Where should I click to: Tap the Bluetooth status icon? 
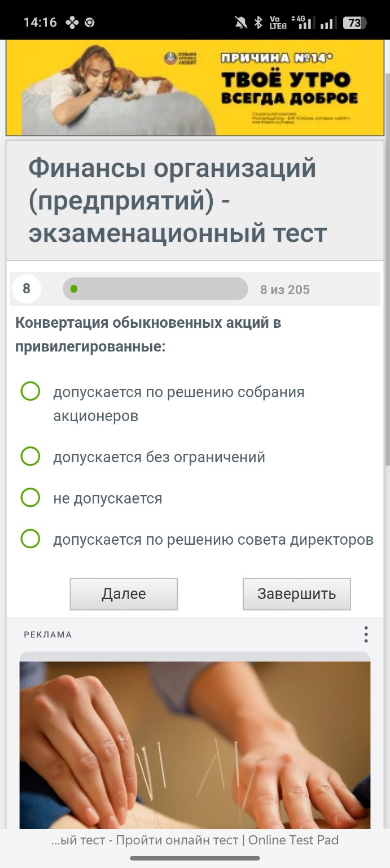pyautogui.click(x=258, y=21)
